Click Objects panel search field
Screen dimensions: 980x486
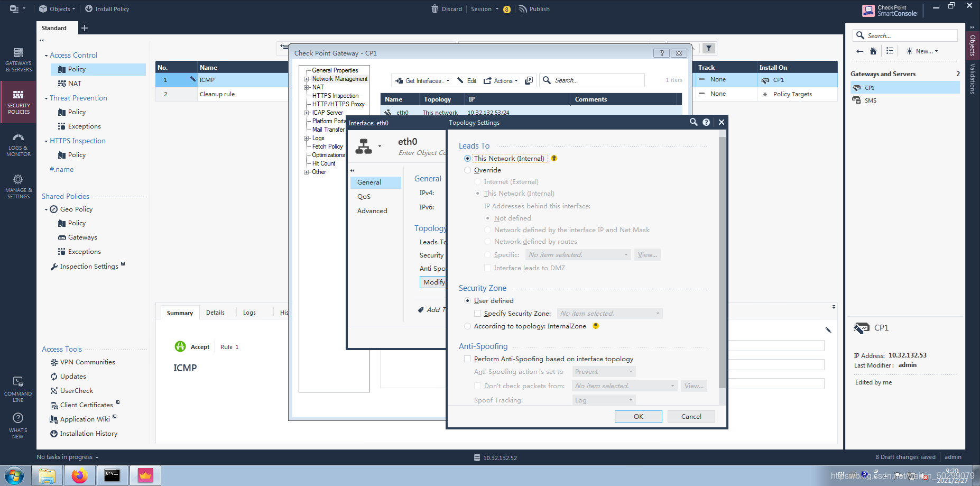coord(905,35)
